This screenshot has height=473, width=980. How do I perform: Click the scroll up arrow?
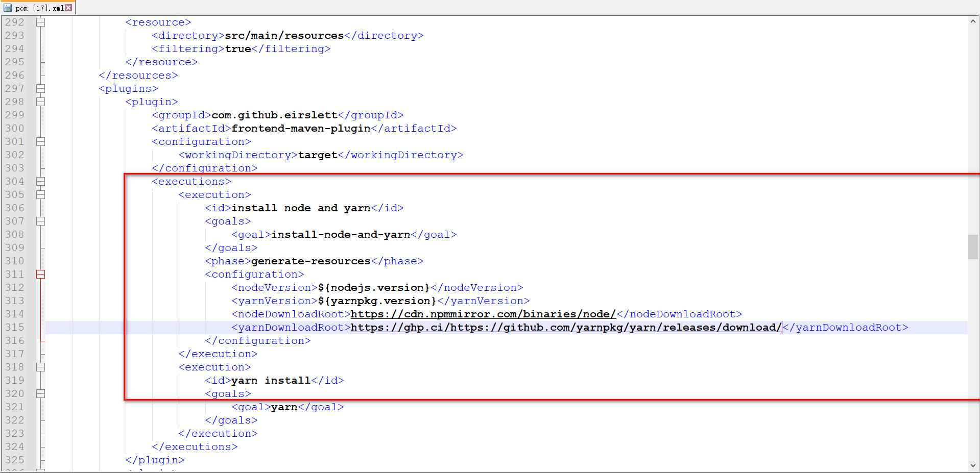pyautogui.click(x=973, y=21)
